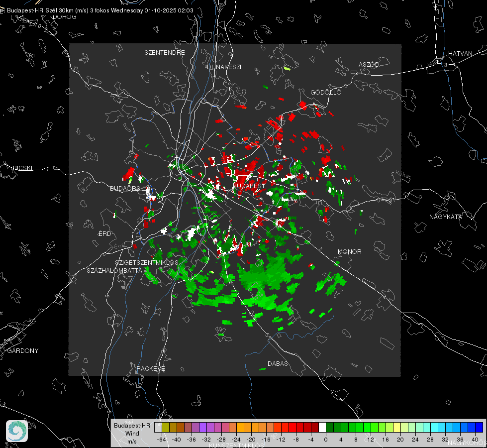Click the -4 legend scale value
The height and width of the screenshot is (448, 487).
pos(310,440)
